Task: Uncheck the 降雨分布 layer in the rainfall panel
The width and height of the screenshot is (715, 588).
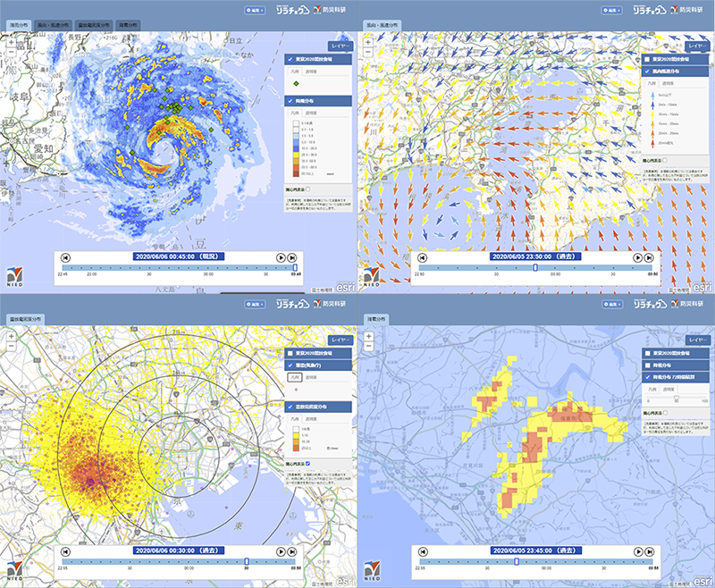Action: coord(290,101)
